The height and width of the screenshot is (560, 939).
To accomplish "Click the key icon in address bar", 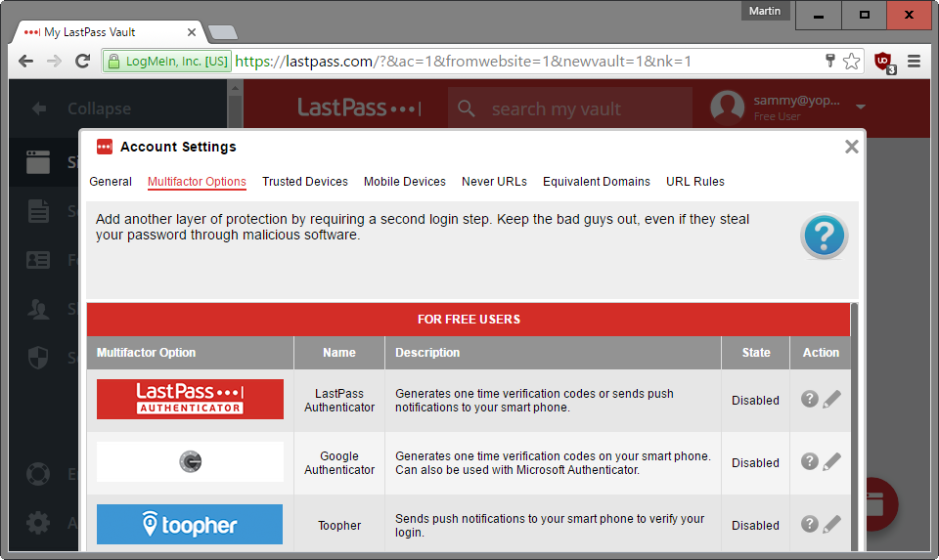I will coord(830,61).
